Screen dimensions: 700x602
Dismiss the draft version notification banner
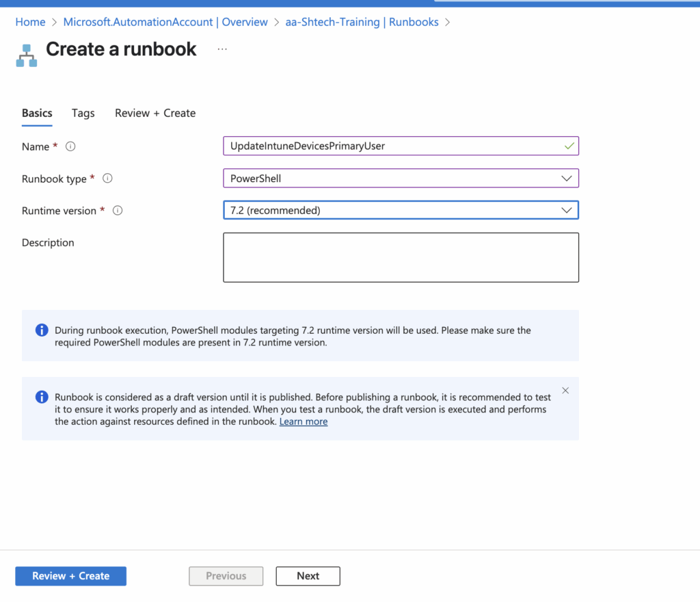pos(565,390)
